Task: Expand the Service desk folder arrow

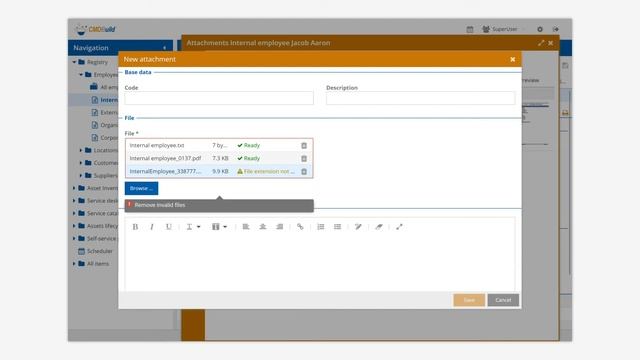Action: (x=74, y=201)
